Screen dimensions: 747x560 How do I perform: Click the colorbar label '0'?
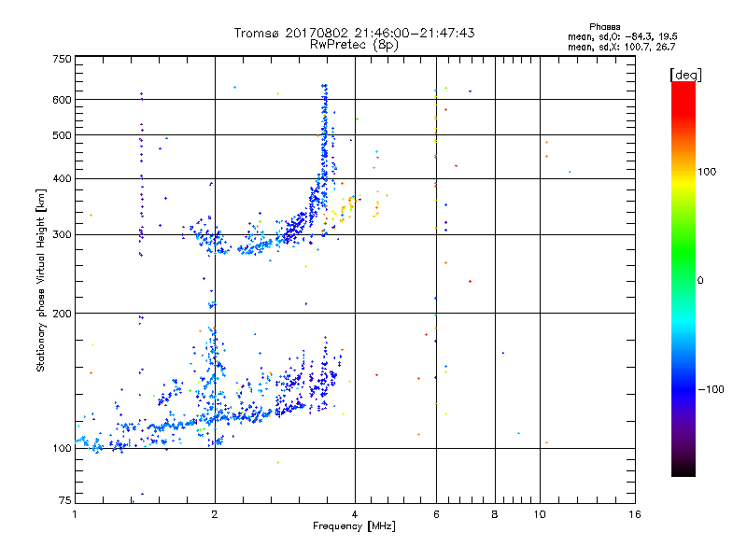pos(700,281)
